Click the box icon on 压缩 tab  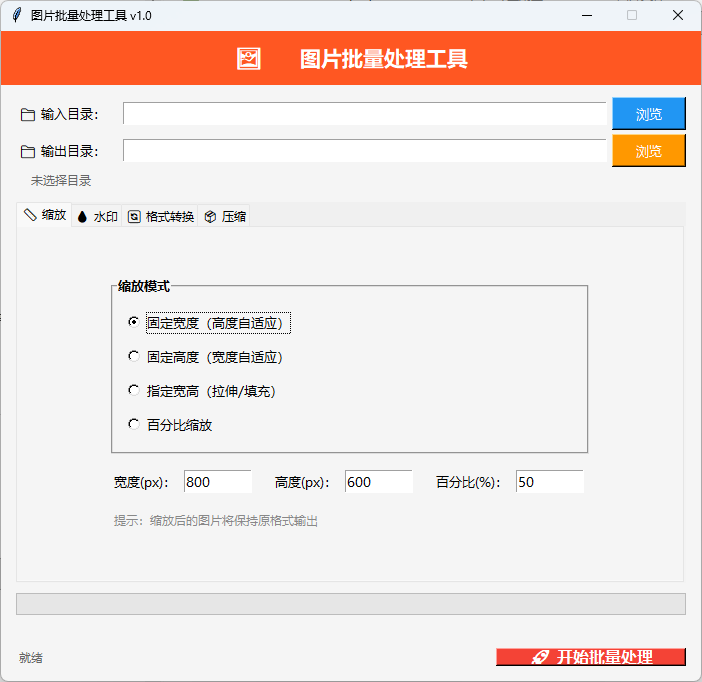pyautogui.click(x=210, y=217)
